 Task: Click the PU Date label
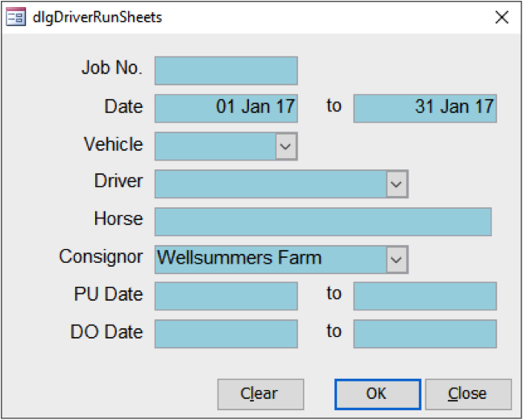point(109,294)
